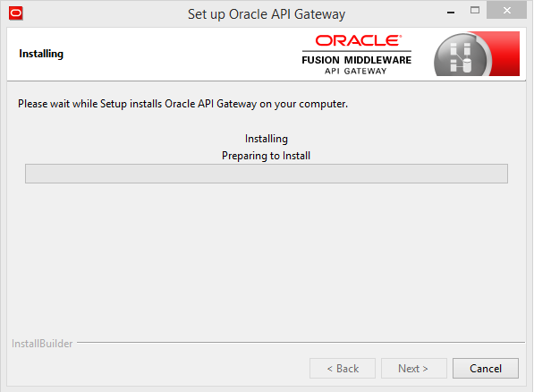The height and width of the screenshot is (392, 534).
Task: Click the 'Set up Oracle API Gateway' title
Action: [267, 14]
